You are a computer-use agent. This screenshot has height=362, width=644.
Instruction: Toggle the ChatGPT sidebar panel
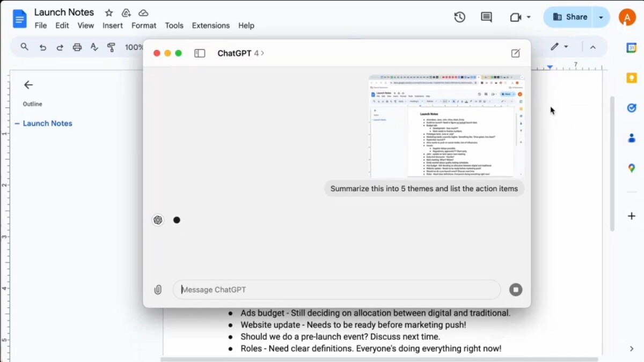(200, 53)
